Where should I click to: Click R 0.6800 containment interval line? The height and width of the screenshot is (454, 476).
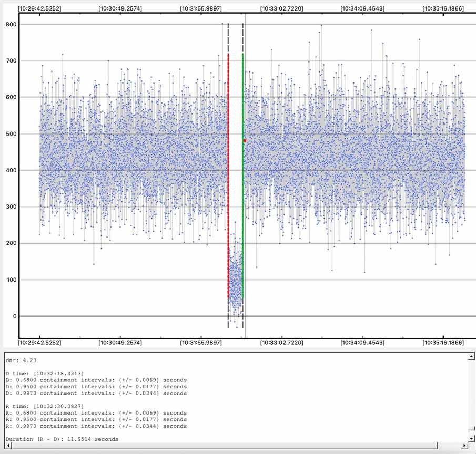(96, 413)
